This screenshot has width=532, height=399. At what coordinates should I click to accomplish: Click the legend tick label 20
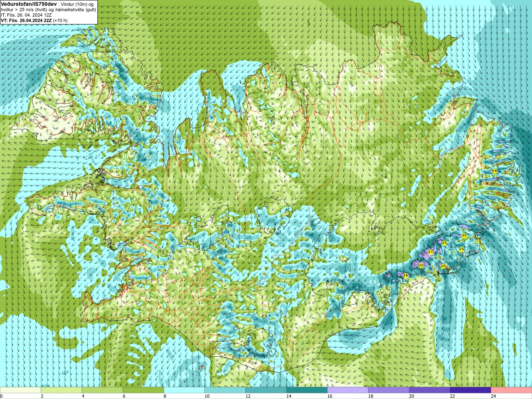[411, 396]
